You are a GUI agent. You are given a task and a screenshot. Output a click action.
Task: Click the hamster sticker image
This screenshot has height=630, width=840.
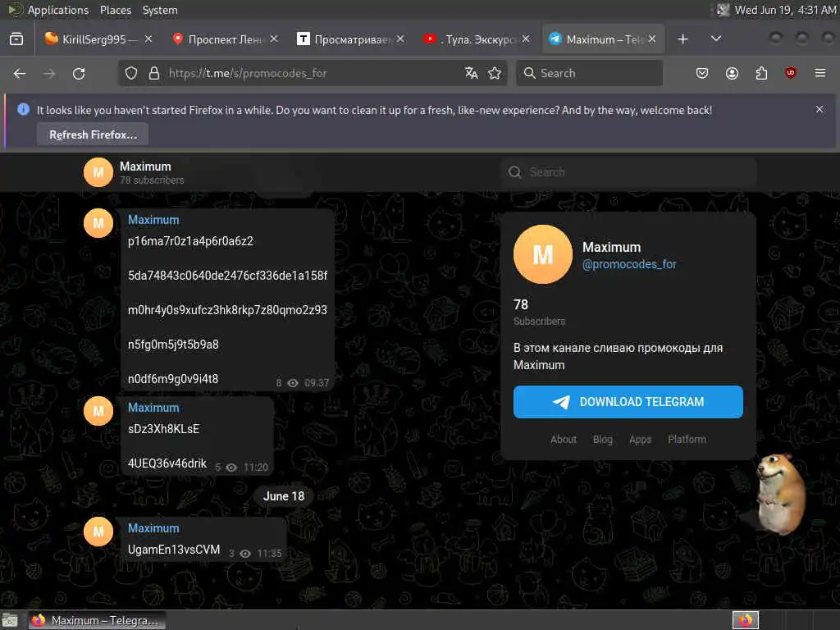pyautogui.click(x=782, y=493)
